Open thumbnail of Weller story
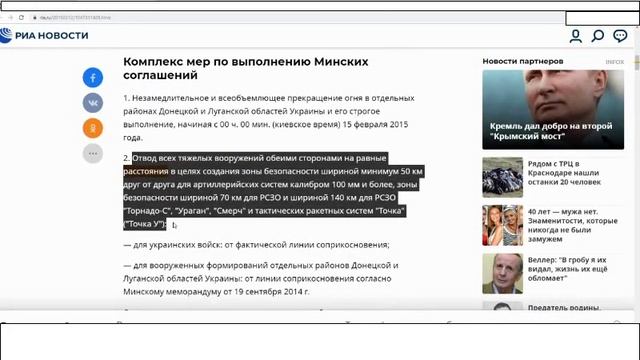640x360 pixels. (x=502, y=273)
